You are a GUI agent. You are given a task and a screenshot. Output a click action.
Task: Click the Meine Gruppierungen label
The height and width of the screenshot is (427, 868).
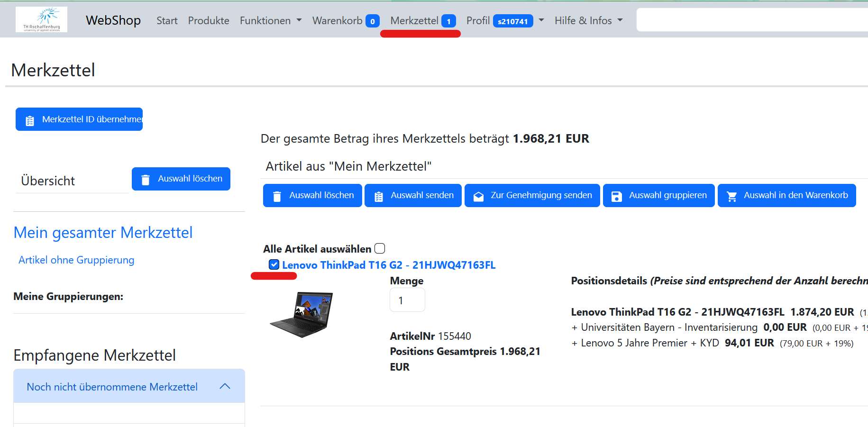68,297
